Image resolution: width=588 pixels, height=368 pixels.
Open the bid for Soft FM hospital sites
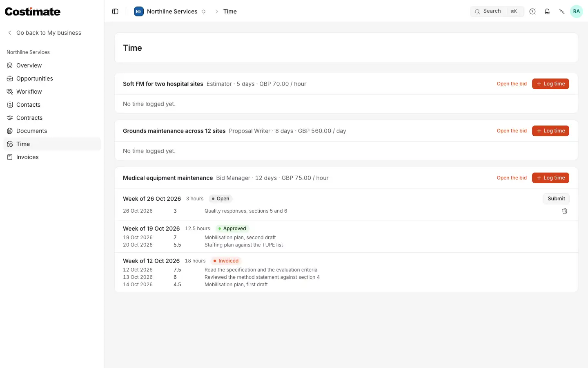512,84
